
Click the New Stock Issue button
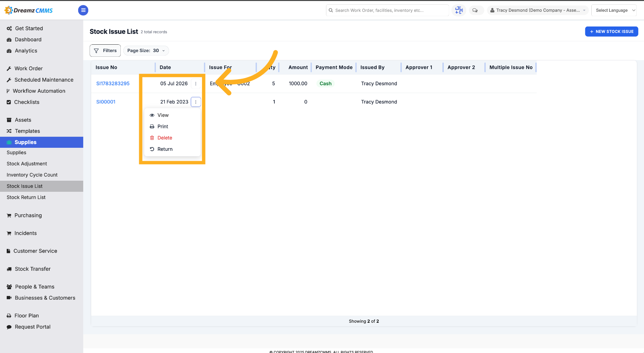611,32
